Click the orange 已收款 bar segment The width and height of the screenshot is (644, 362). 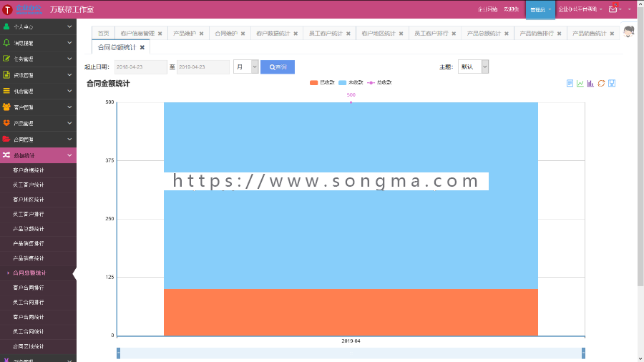(351, 313)
